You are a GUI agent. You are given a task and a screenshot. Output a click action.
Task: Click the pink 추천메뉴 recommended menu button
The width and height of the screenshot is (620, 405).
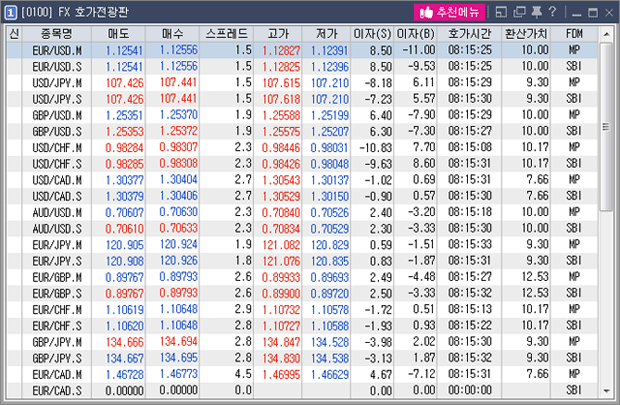[449, 12]
